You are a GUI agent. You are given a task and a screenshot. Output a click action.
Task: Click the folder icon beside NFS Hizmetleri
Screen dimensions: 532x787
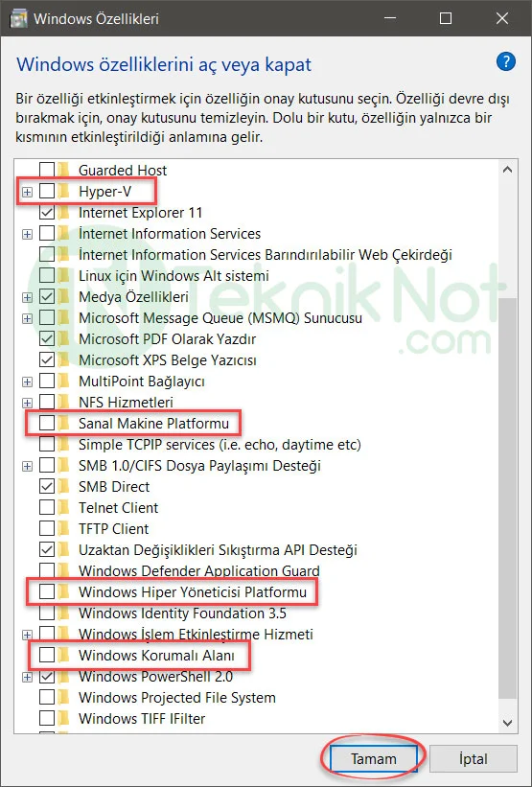click(x=63, y=402)
